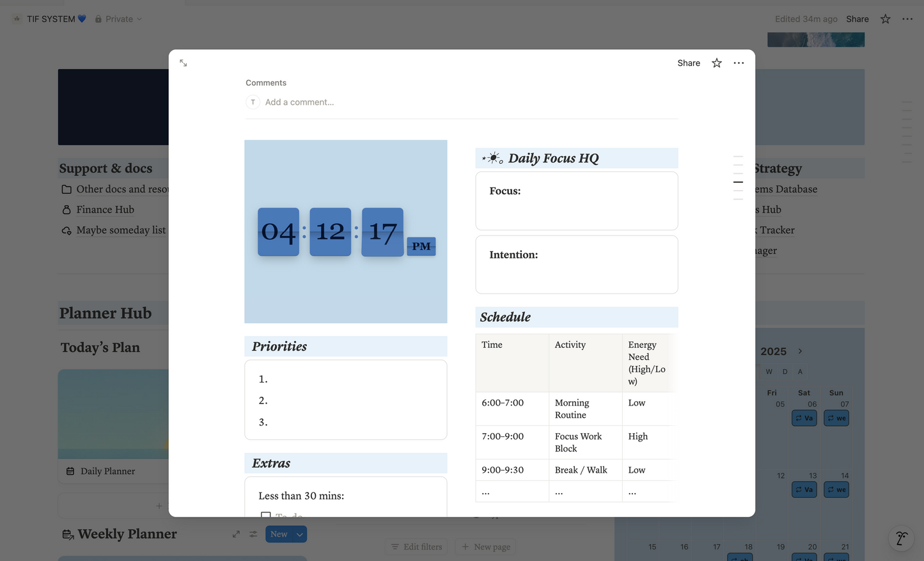Screen dimensions: 924x561
Task: Go to next month with calendar chevron
Action: (x=800, y=351)
